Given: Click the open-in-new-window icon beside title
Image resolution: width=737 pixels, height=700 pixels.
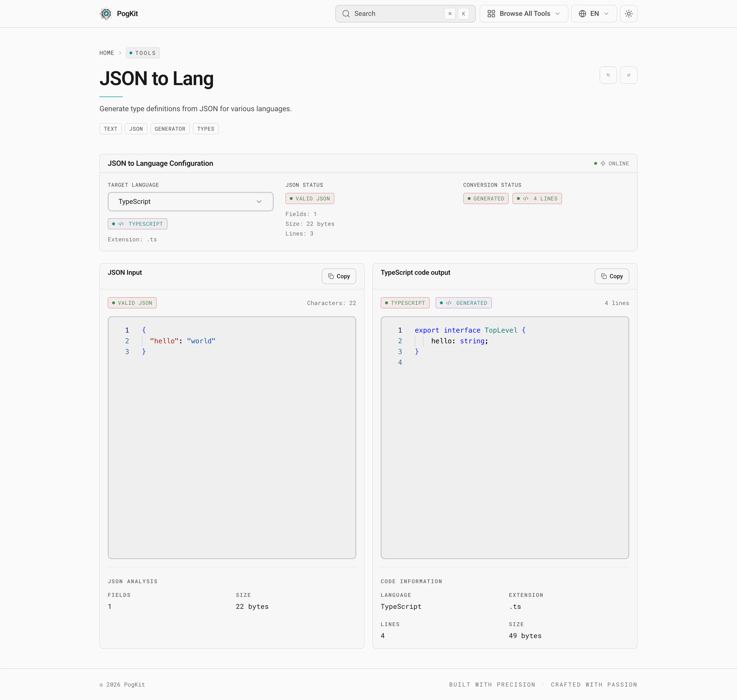Looking at the screenshot, I should point(629,75).
